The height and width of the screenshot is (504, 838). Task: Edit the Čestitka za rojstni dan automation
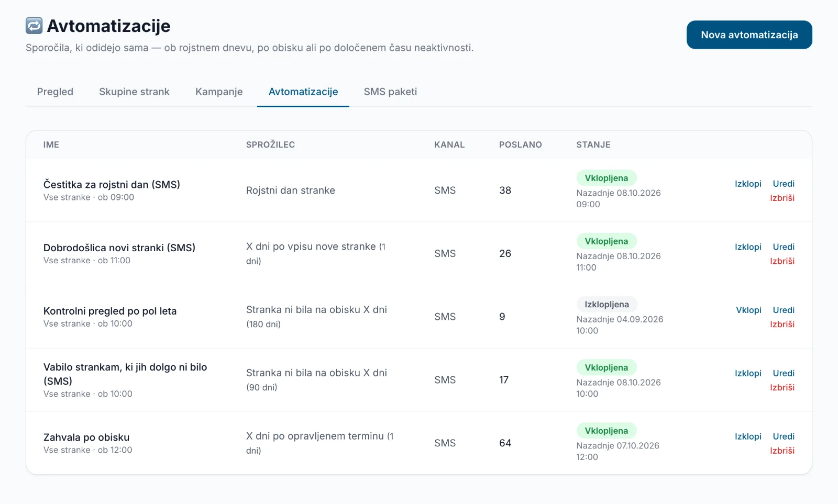(x=784, y=184)
